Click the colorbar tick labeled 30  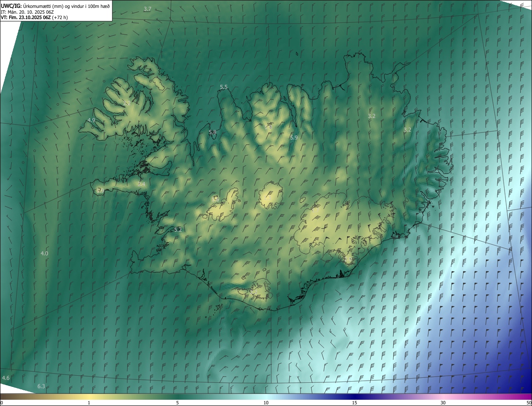443,403
